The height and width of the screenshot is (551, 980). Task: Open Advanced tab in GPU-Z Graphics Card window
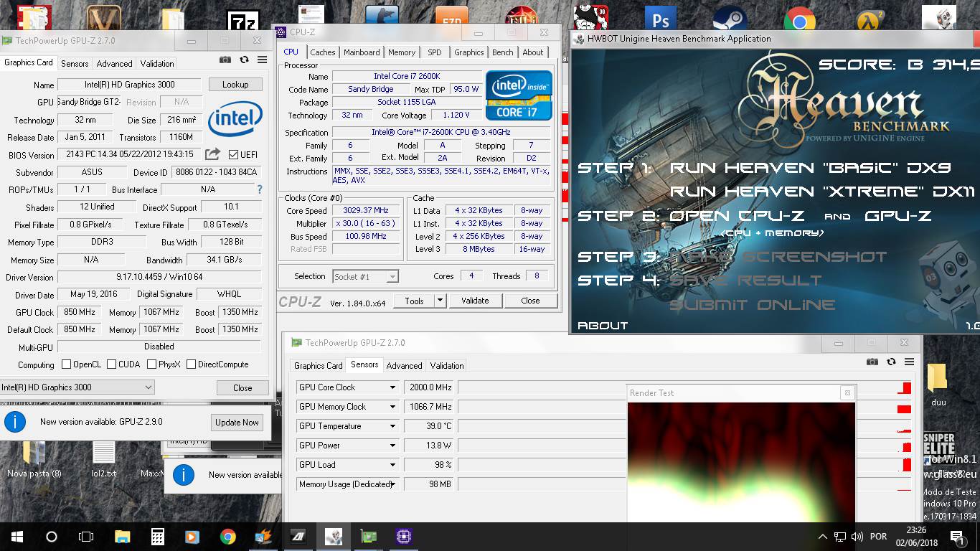tap(114, 63)
